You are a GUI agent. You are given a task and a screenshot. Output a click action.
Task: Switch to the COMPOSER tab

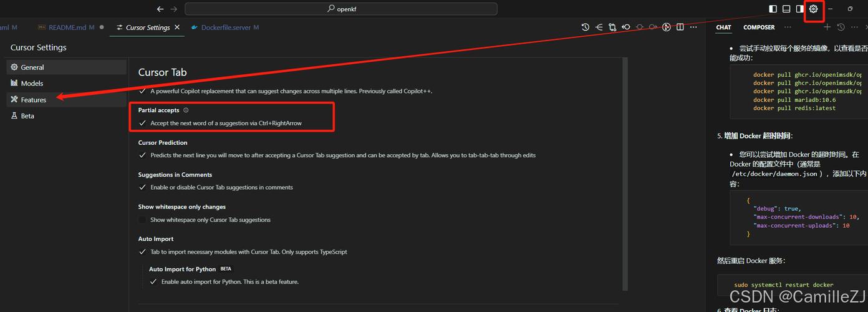click(758, 27)
